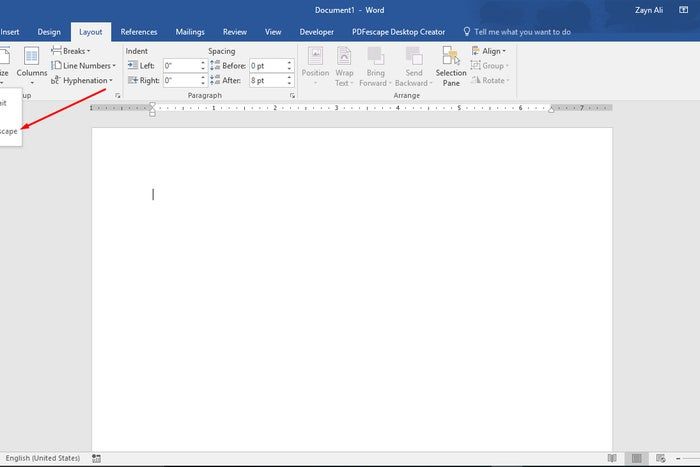The image size is (700, 467).
Task: Switch to the References tab
Action: click(139, 32)
